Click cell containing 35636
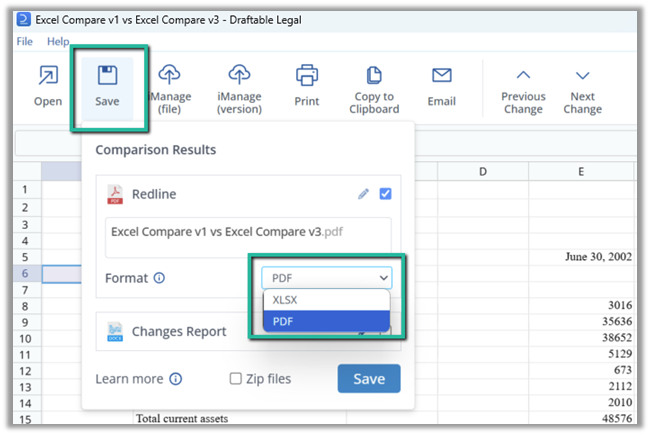The width and height of the screenshot is (650, 435). (581, 322)
